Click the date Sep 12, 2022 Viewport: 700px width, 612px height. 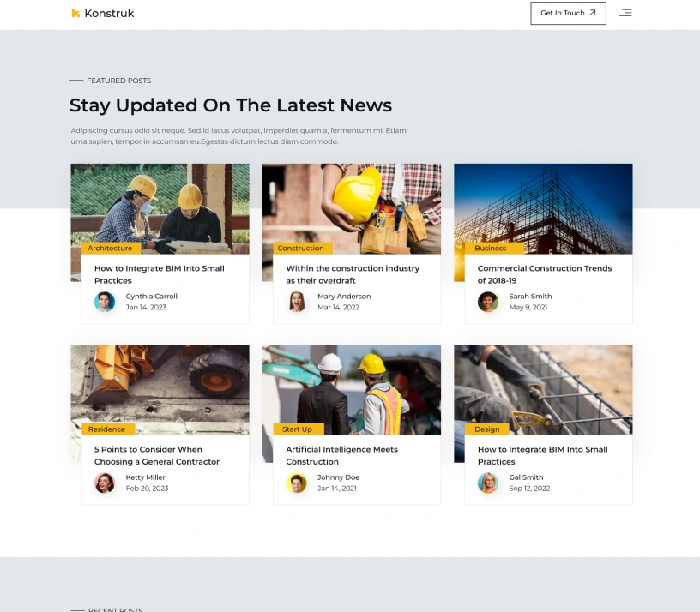[529, 488]
